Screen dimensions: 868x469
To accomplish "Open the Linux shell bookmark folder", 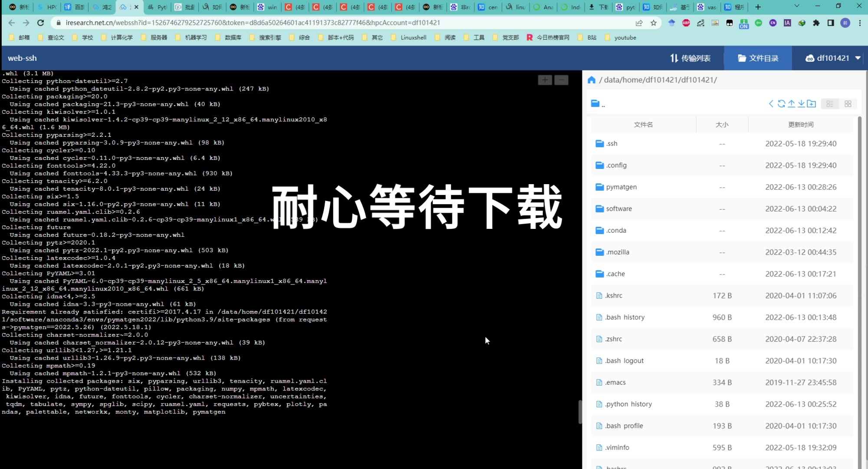I will [413, 37].
